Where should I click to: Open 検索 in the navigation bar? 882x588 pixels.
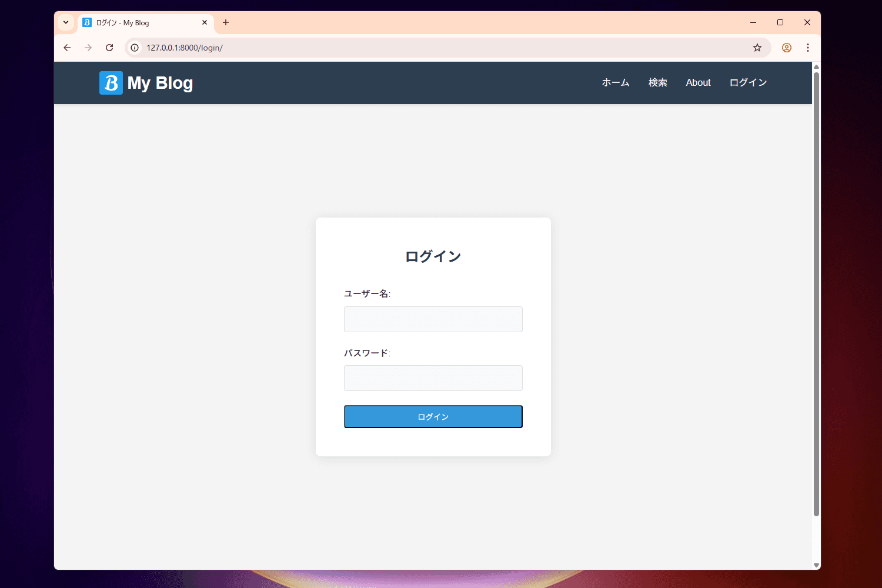click(658, 82)
